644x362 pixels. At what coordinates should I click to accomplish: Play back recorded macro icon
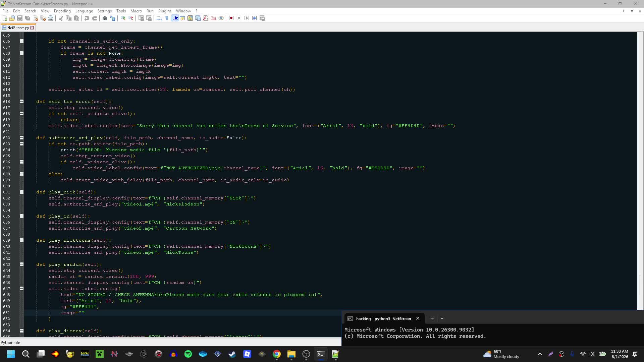point(247,18)
